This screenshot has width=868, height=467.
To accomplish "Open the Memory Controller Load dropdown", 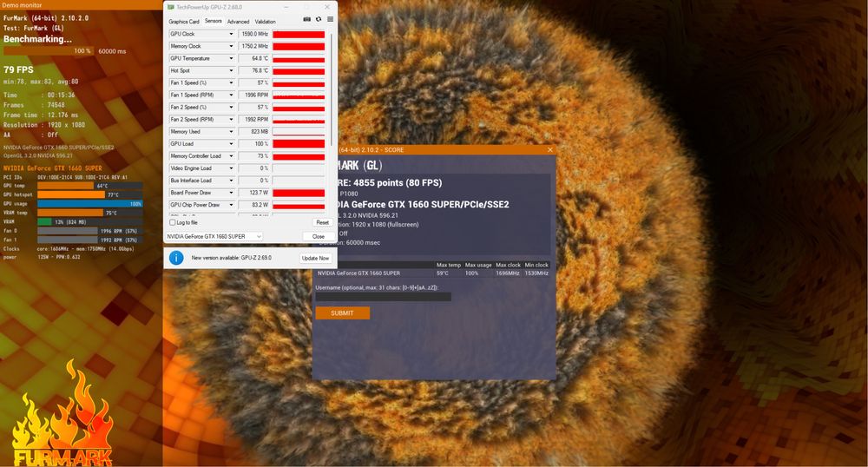I will [x=232, y=156].
